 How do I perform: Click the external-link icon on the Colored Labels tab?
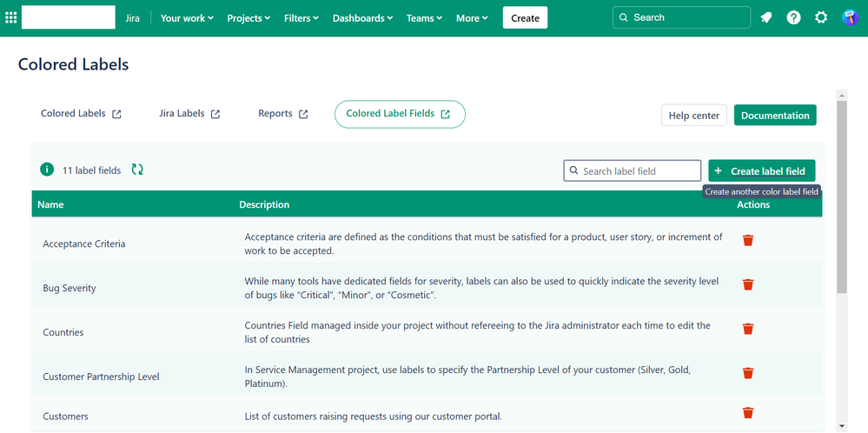(116, 114)
